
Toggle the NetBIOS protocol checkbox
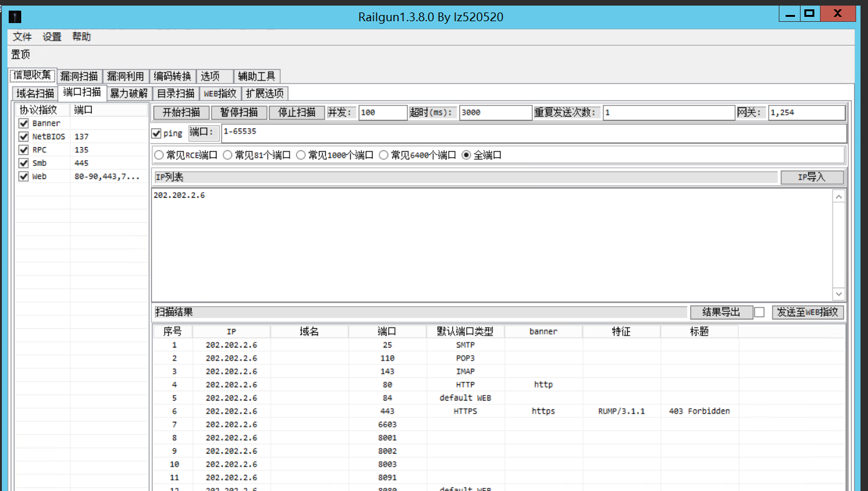(24, 137)
